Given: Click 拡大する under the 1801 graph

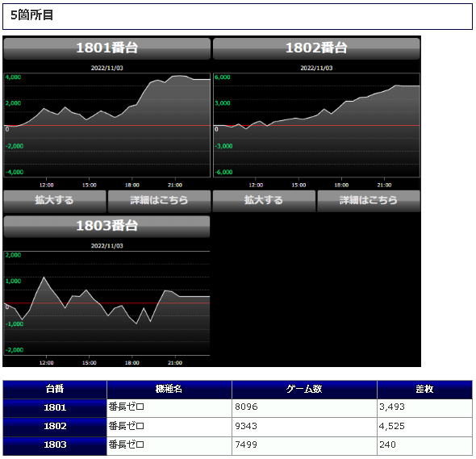Looking at the screenshot, I should tap(55, 201).
